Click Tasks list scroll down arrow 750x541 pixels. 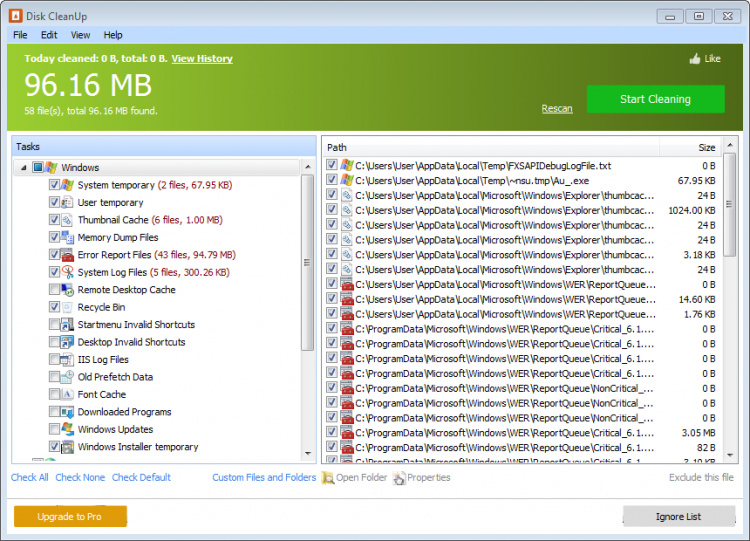[x=308, y=453]
